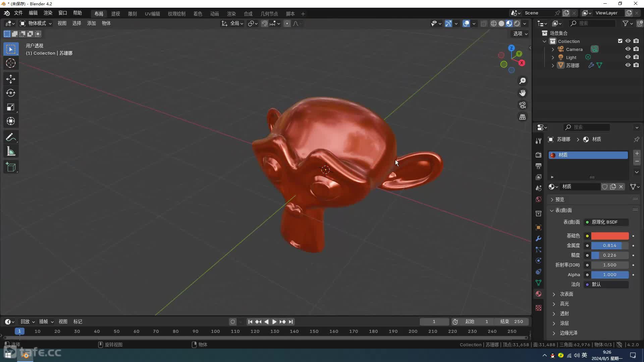Open the Particles properties tab
Image resolution: width=644 pixels, height=362 pixels.
538,250
